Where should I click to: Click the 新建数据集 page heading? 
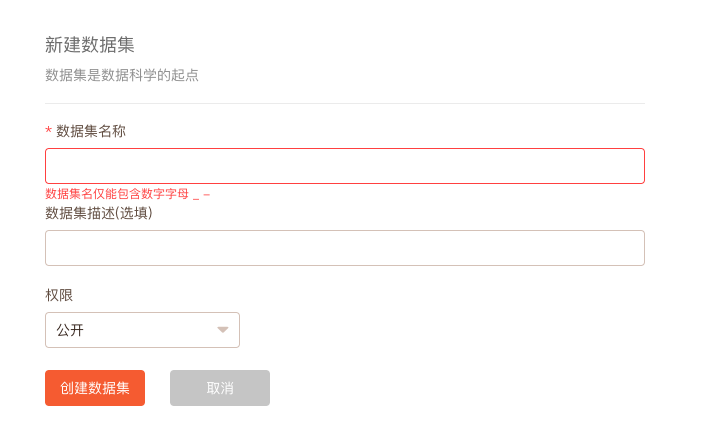pos(89,45)
